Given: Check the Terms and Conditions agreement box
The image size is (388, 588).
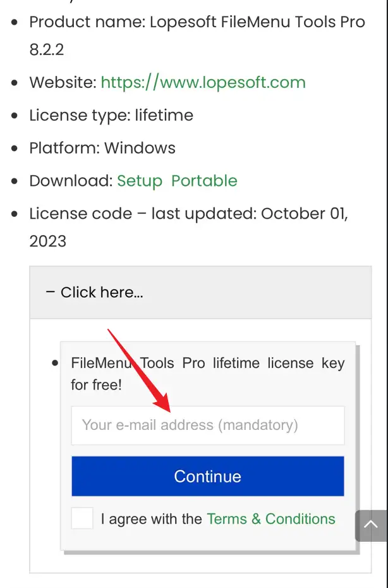Looking at the screenshot, I should point(82,518).
